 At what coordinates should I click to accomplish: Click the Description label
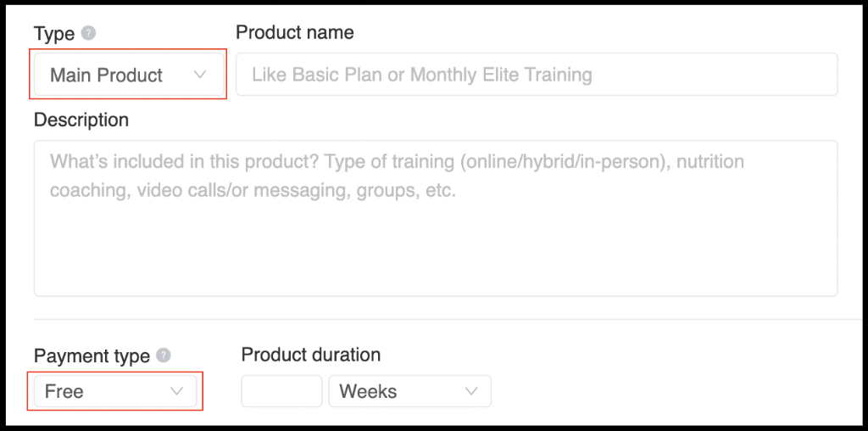tap(81, 120)
